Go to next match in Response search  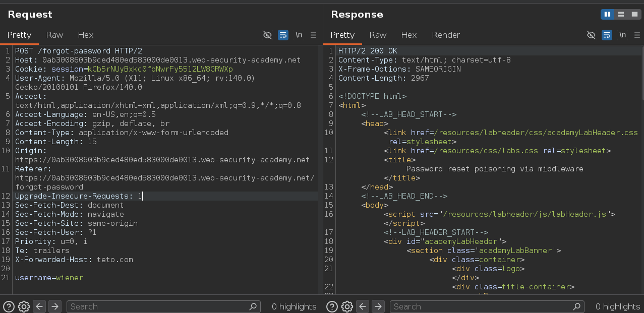378,306
